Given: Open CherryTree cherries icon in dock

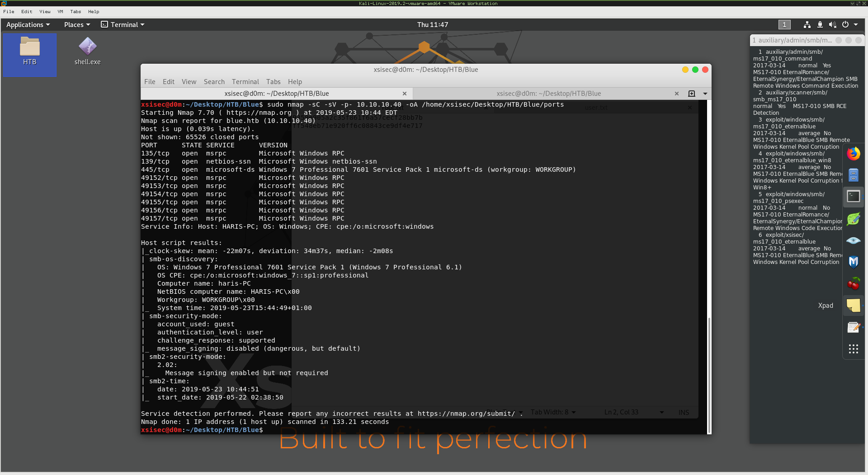Looking at the screenshot, I should click(x=854, y=283).
